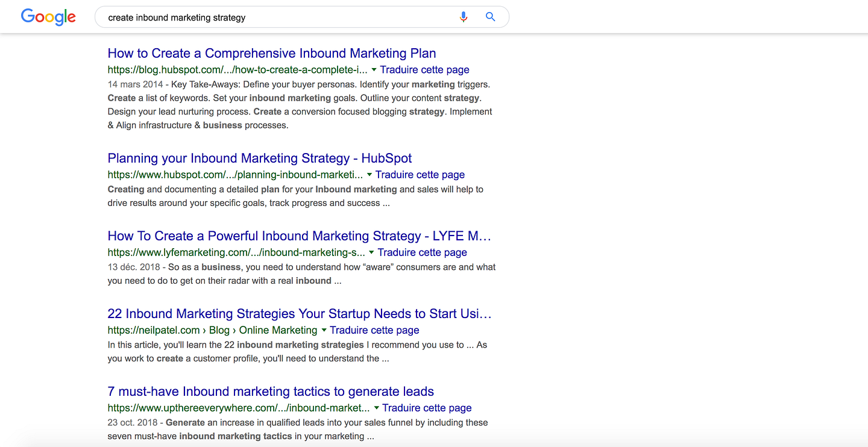Image resolution: width=868 pixels, height=447 pixels.
Task: Click 'Traduire cette page' for blog.hubspot.com result
Action: pyautogui.click(x=424, y=70)
